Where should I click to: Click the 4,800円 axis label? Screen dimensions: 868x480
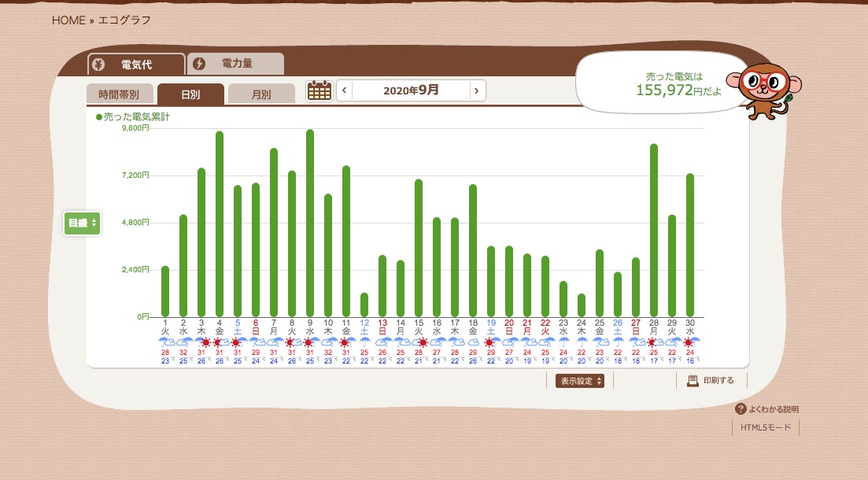click(x=135, y=222)
